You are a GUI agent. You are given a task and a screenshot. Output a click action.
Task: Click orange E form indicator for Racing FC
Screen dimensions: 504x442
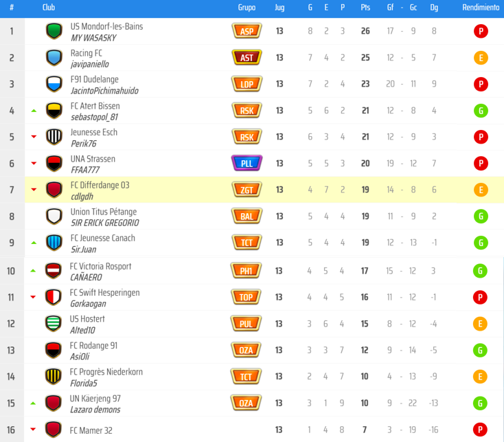pyautogui.click(x=481, y=58)
